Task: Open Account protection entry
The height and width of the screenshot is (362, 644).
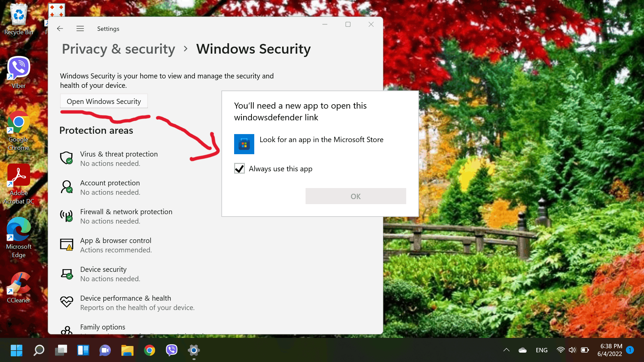Action: pyautogui.click(x=100, y=187)
